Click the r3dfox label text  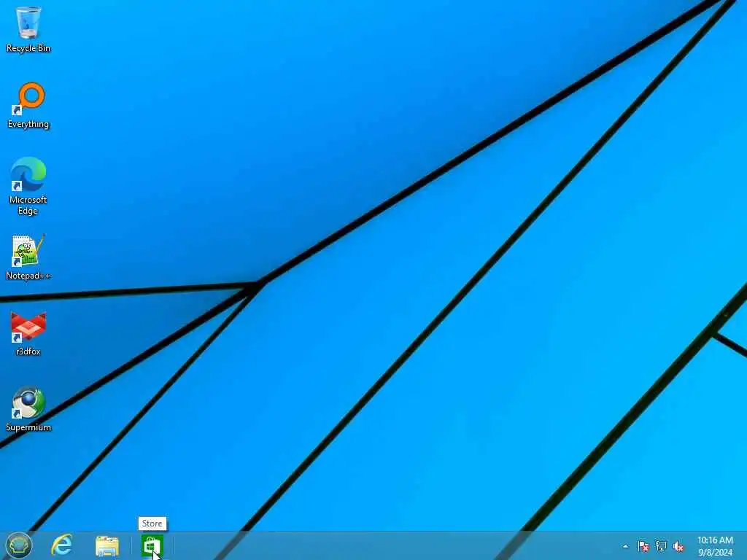pyautogui.click(x=28, y=351)
